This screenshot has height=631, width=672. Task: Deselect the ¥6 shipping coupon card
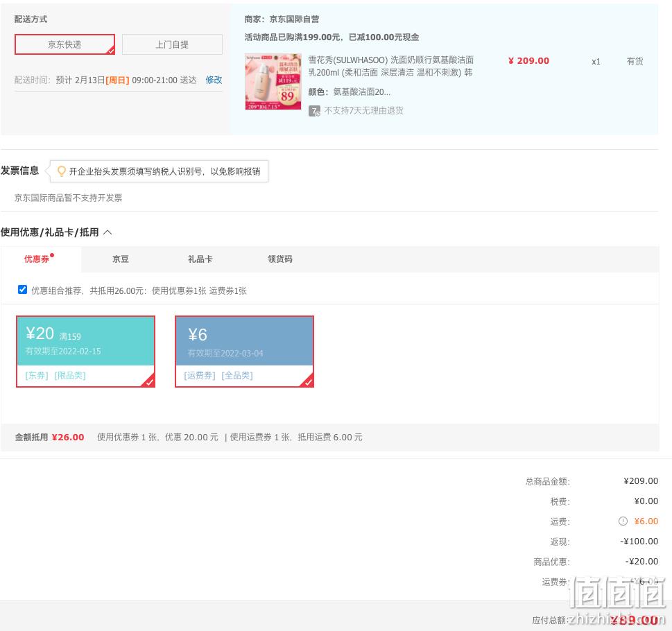tap(244, 352)
